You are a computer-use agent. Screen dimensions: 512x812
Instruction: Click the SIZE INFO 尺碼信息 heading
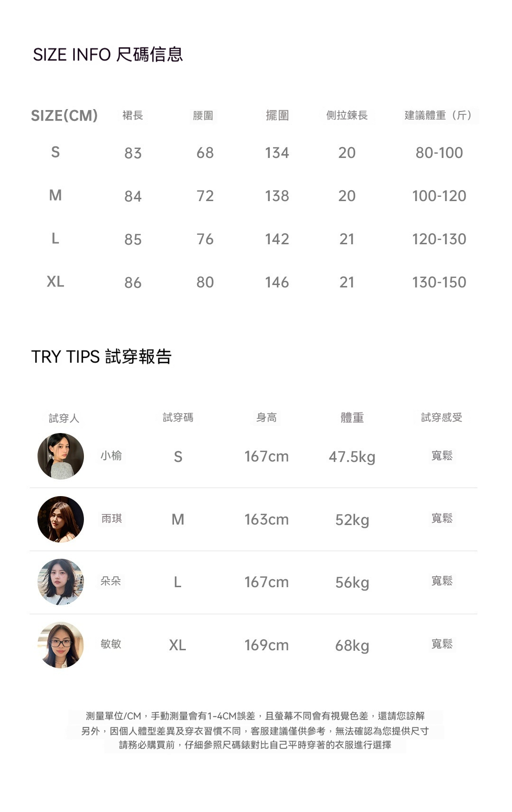[108, 55]
